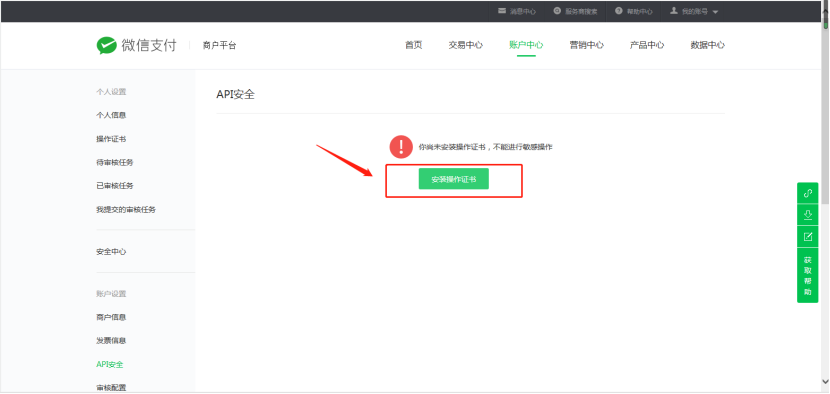Select 已审核任务 in the sidebar
Screen dimensions: 830x394
(x=115, y=185)
